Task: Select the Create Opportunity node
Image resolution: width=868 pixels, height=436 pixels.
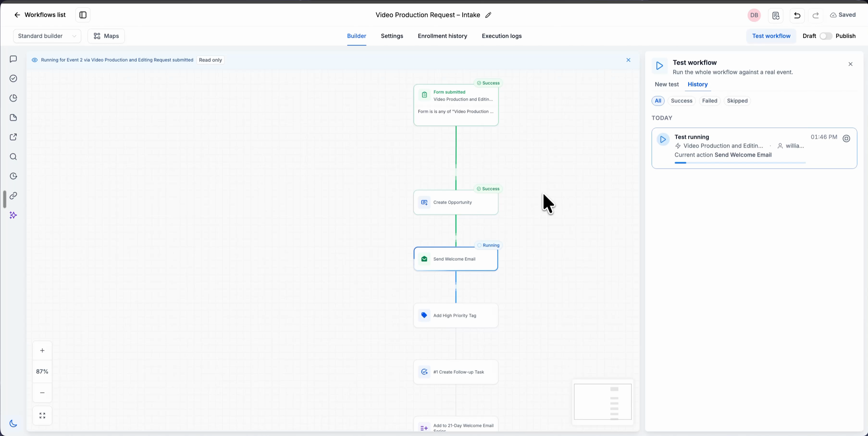Action: point(456,202)
